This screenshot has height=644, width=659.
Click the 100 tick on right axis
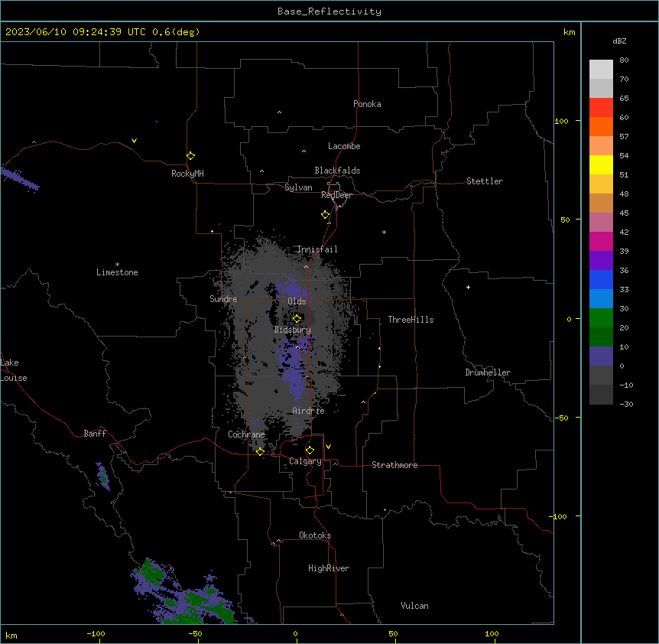click(561, 121)
